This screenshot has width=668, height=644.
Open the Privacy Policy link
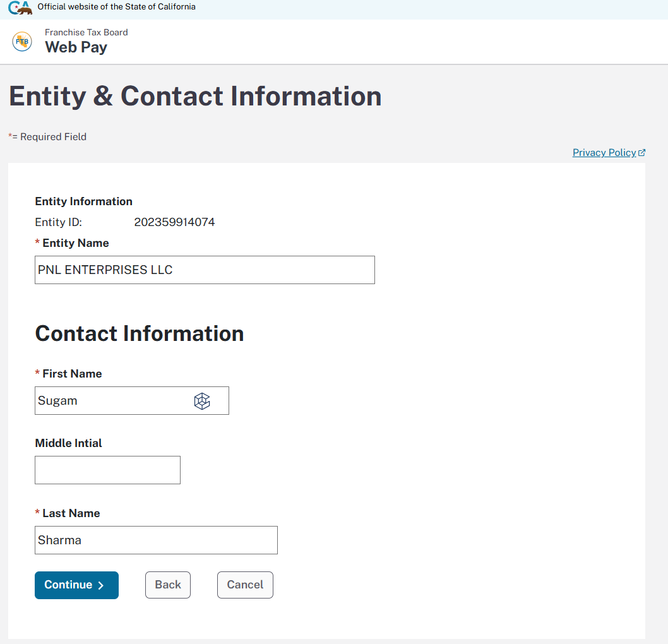(604, 153)
